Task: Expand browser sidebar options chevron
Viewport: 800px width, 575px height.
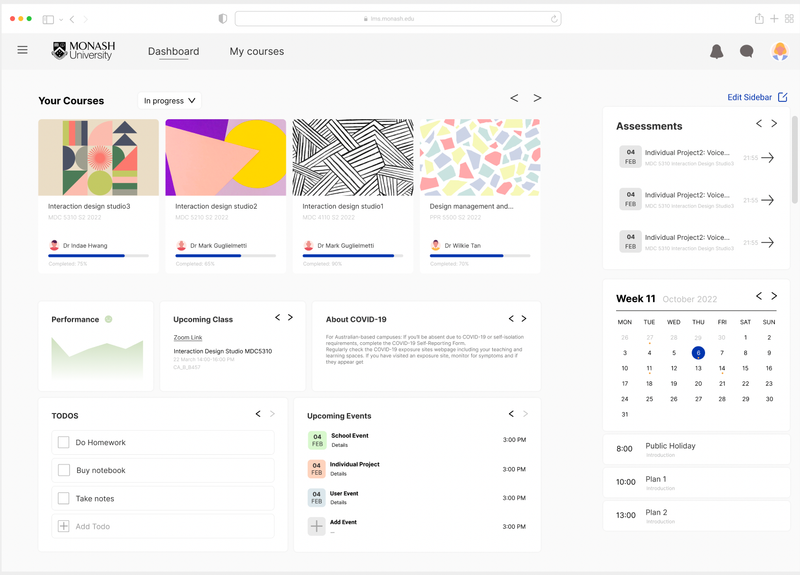Action: pos(61,20)
